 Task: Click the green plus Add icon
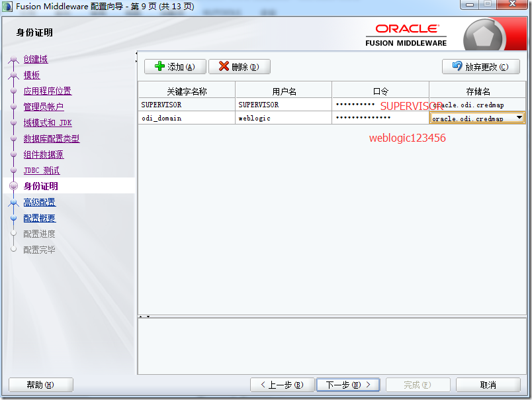(x=159, y=66)
